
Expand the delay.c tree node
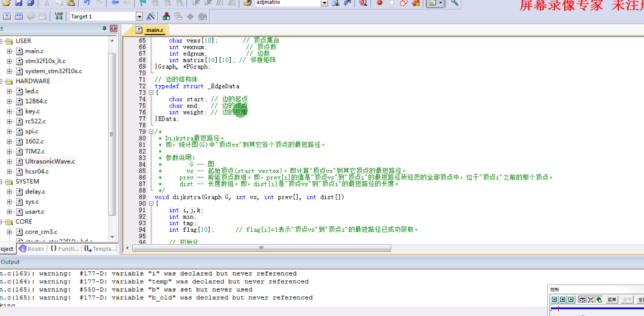(9, 192)
